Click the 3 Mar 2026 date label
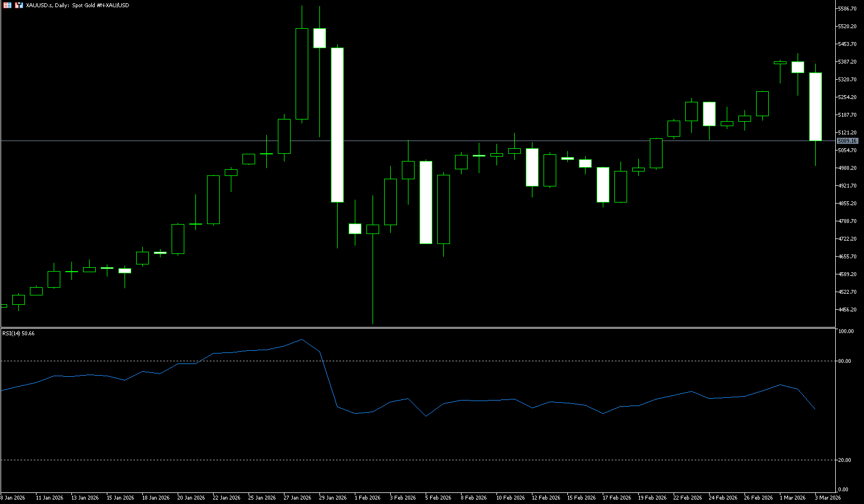Screen dimensions: 864x504 click(x=827, y=498)
